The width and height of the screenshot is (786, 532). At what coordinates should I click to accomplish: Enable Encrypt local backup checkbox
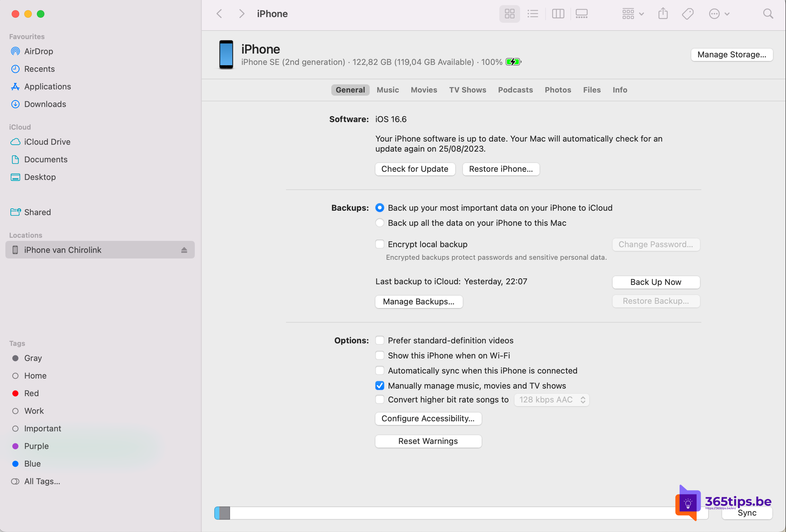coord(380,244)
